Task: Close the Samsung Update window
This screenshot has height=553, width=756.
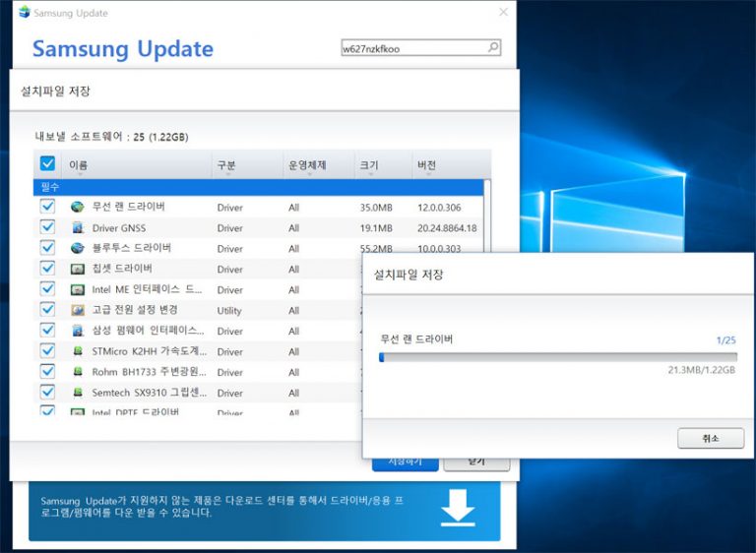Action: (503, 12)
